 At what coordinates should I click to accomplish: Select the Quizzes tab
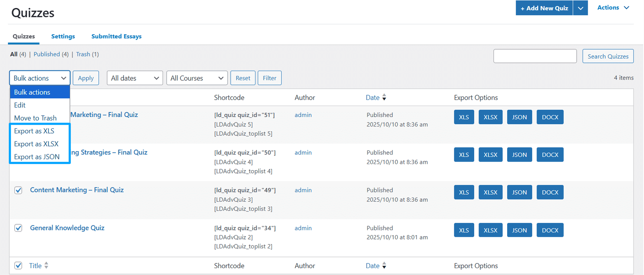24,36
